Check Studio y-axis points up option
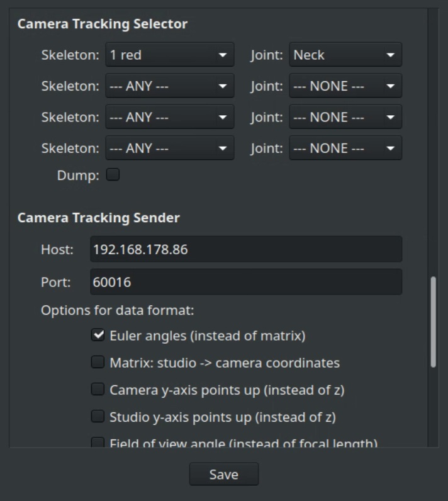448x501 pixels. [98, 417]
